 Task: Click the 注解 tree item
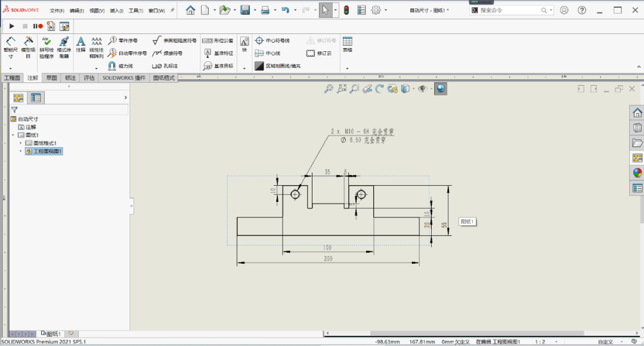tap(27, 127)
